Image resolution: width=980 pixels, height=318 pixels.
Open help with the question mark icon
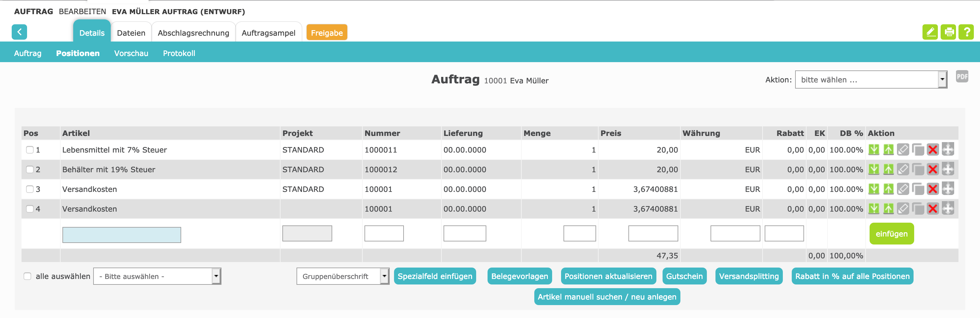tap(966, 32)
